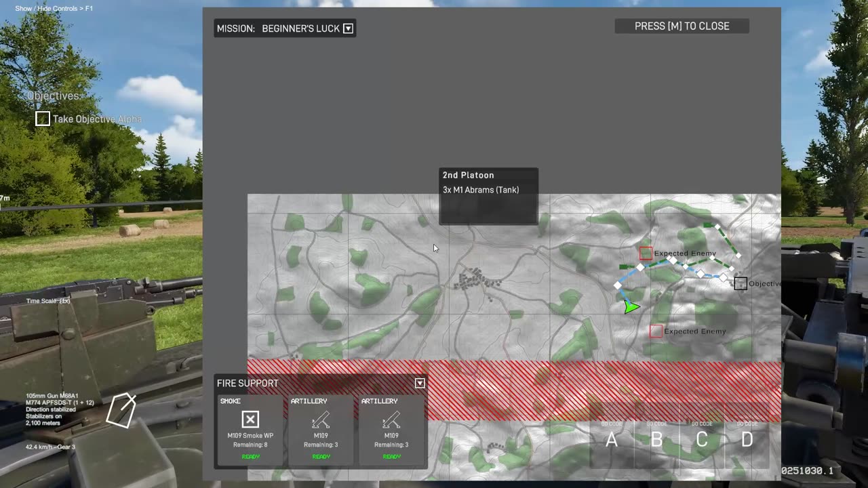Select the waypoint diamond nearest the player arrow
This screenshot has height=488, width=868.
point(618,285)
